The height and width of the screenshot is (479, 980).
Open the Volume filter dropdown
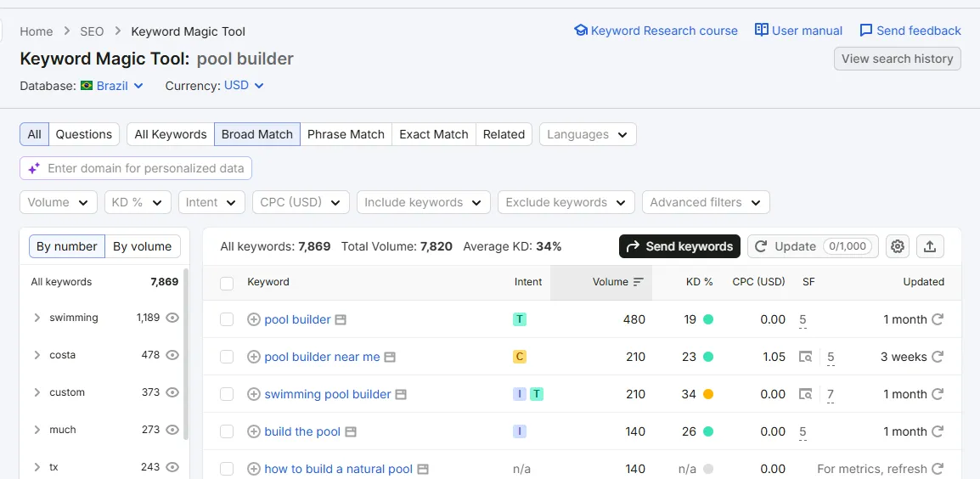tap(59, 203)
